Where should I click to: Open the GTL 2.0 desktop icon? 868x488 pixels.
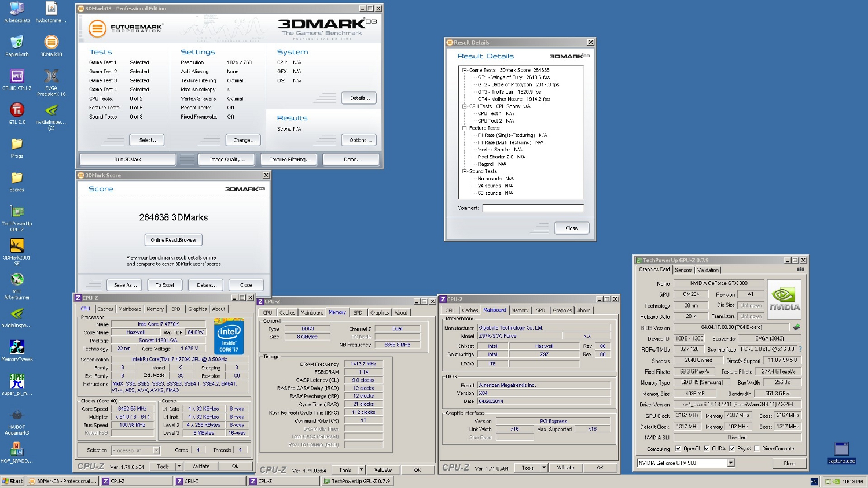[x=17, y=113]
